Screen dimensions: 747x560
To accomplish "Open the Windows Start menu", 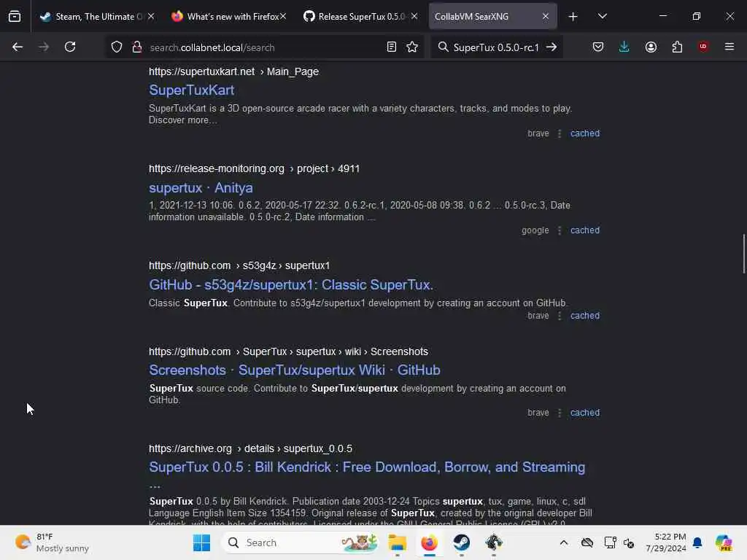I will (201, 542).
